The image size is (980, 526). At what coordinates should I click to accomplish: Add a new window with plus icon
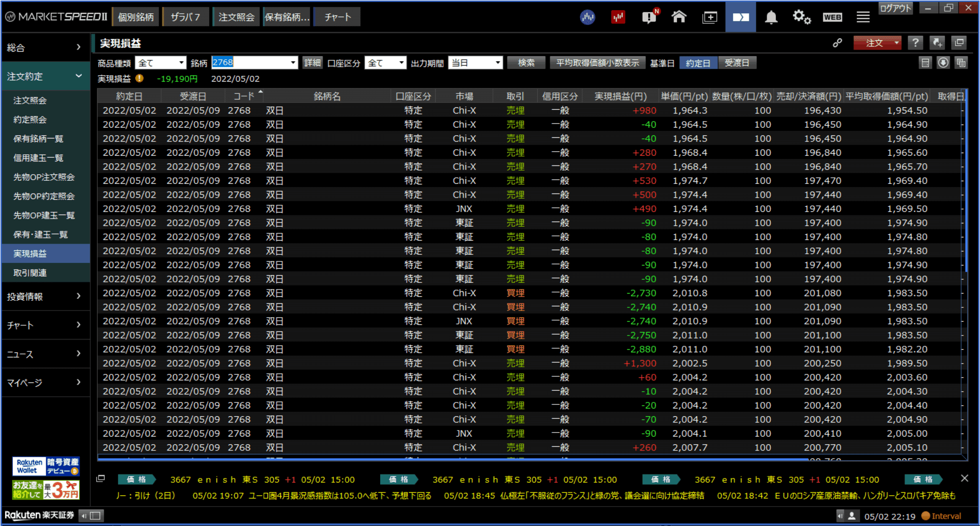tap(709, 17)
